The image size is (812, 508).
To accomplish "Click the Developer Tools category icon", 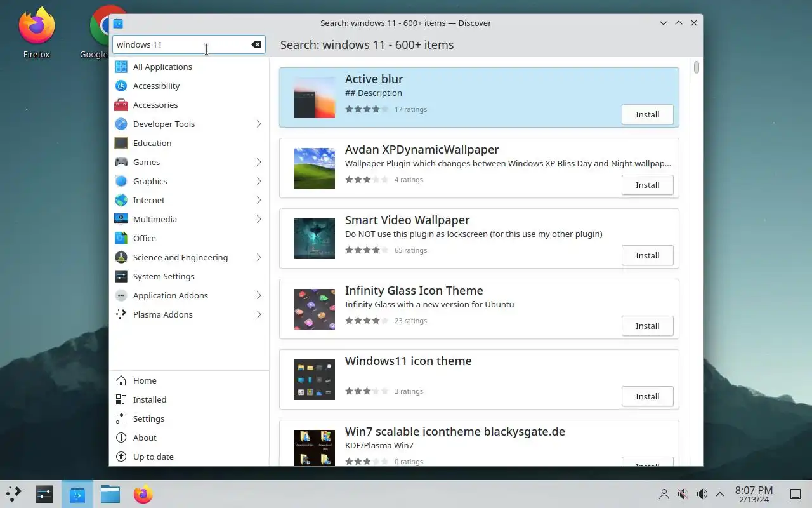I will pyautogui.click(x=121, y=124).
